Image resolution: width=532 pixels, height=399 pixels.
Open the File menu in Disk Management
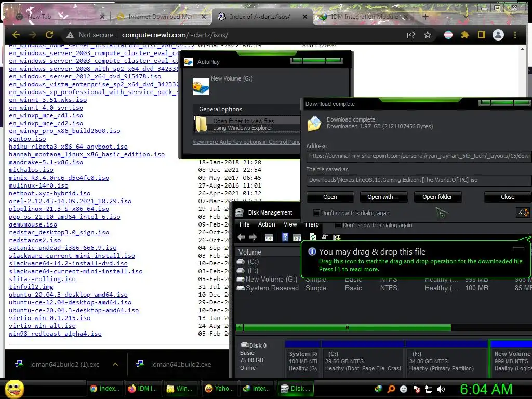coord(244,224)
